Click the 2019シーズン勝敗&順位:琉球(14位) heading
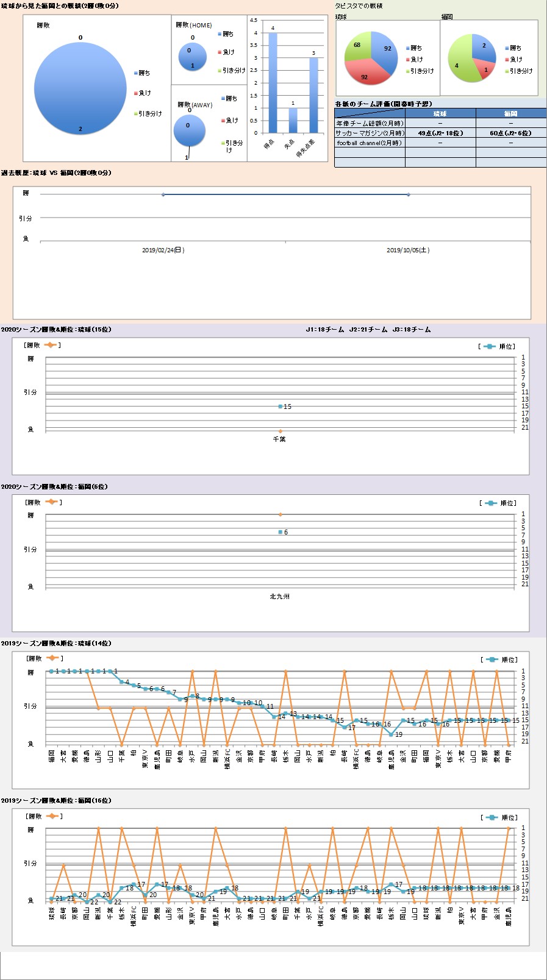Viewport: 547px width, 980px height. point(56,644)
